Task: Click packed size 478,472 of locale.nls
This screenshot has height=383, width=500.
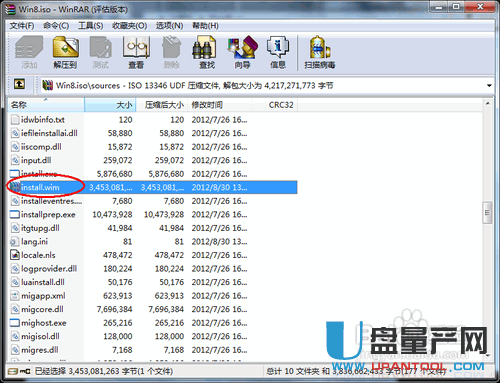Action: pos(169,255)
